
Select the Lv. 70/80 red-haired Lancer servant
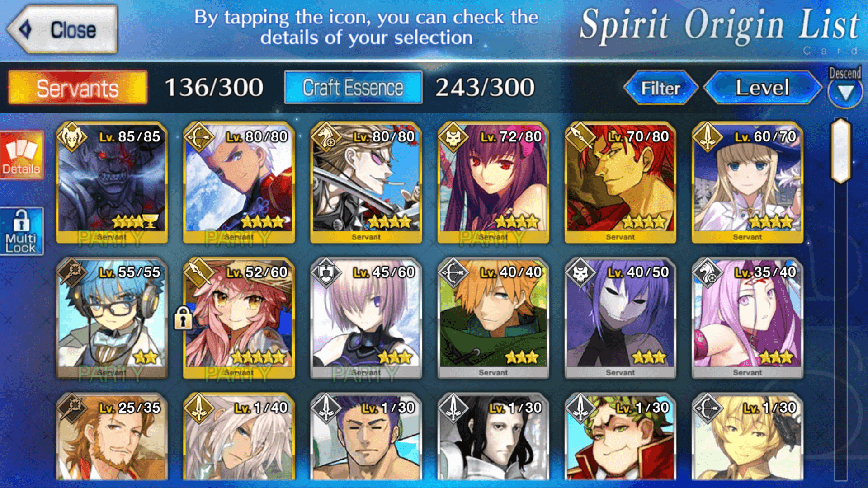(620, 183)
